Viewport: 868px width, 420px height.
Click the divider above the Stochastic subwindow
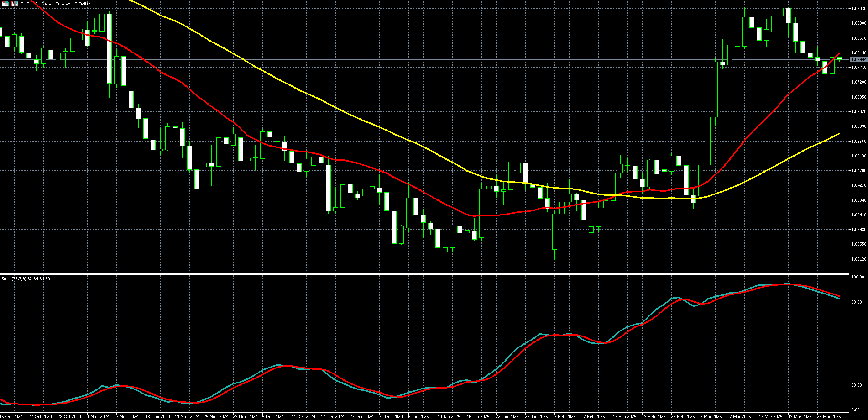(424, 274)
